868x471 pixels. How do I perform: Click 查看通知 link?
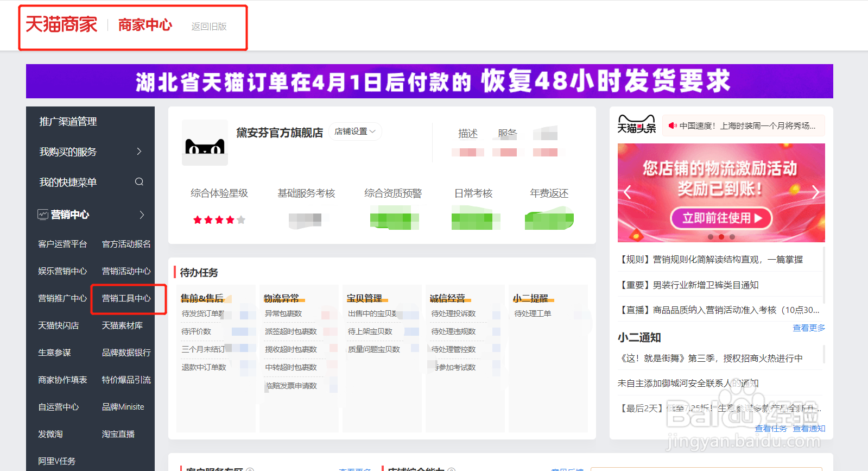[x=809, y=429]
